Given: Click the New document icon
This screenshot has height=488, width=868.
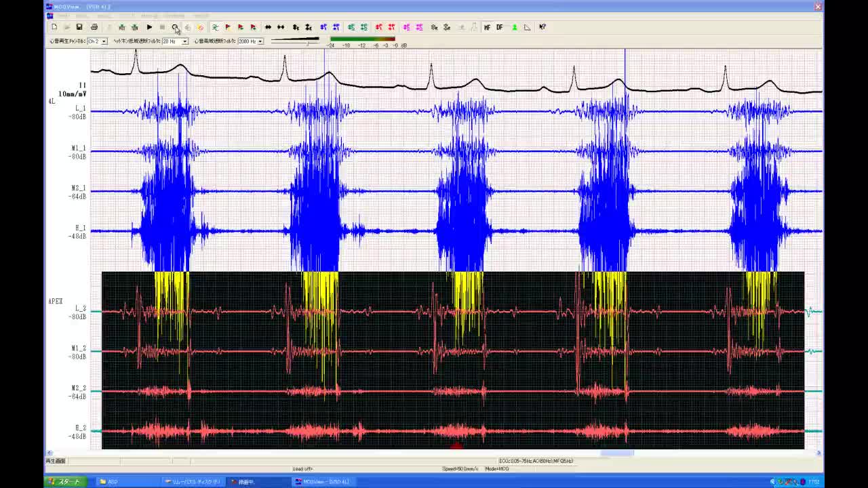Looking at the screenshot, I should click(x=54, y=27).
